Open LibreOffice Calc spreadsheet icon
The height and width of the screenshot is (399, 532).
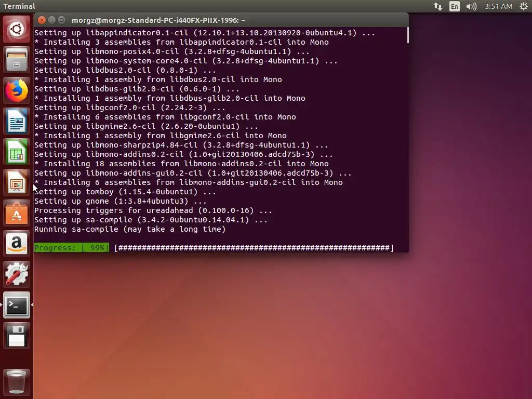(x=16, y=152)
